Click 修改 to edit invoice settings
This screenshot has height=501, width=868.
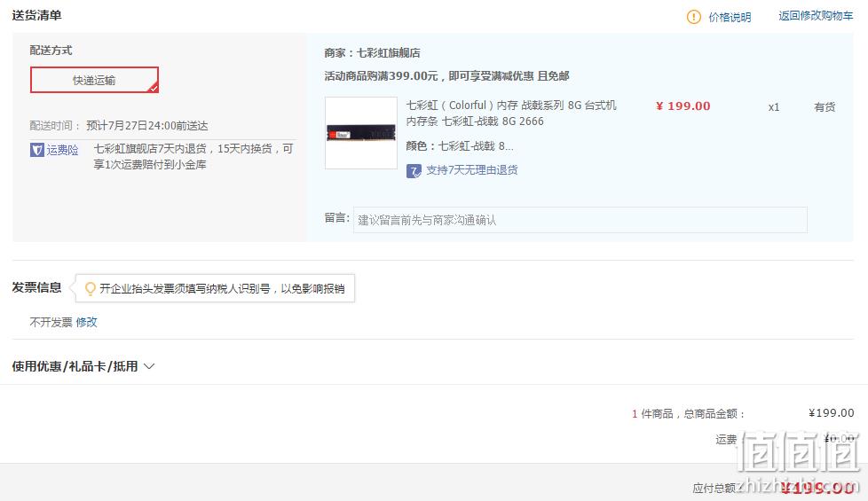[x=86, y=323]
